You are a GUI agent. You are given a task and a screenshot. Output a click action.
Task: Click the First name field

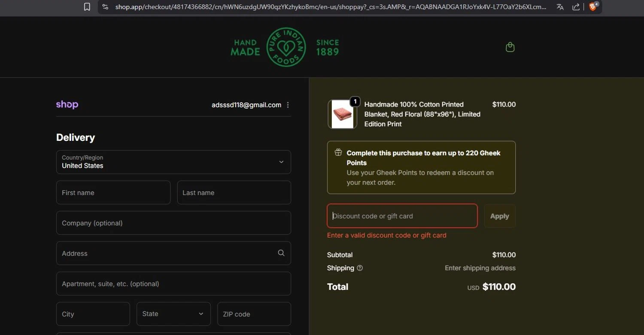pos(113,192)
